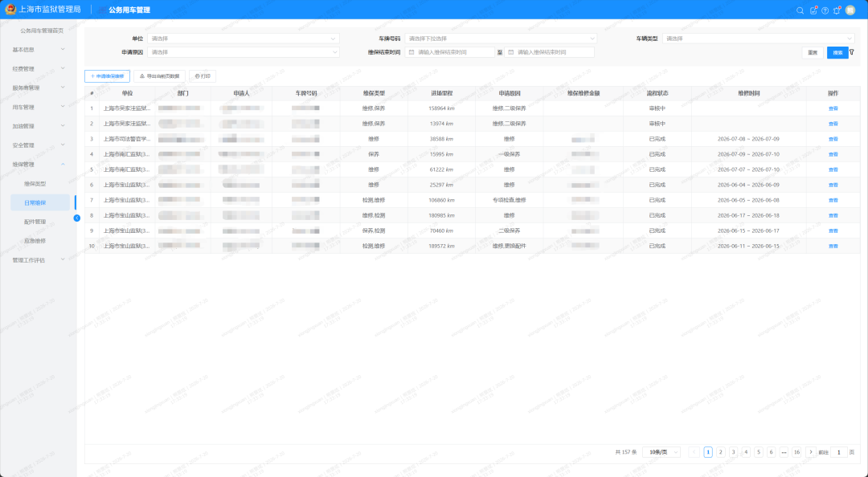Click 查看 link in row 5
This screenshot has height=477, width=868.
tap(833, 170)
